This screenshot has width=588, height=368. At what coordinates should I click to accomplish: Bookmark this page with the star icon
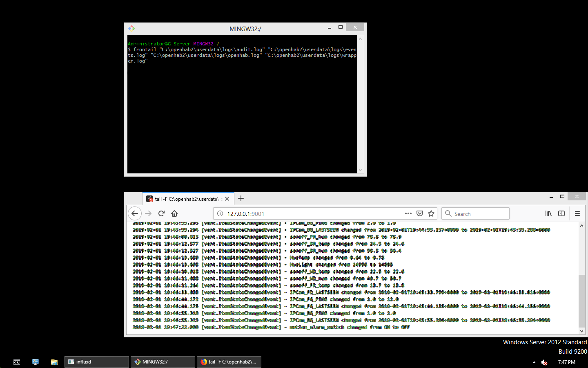pyautogui.click(x=431, y=213)
